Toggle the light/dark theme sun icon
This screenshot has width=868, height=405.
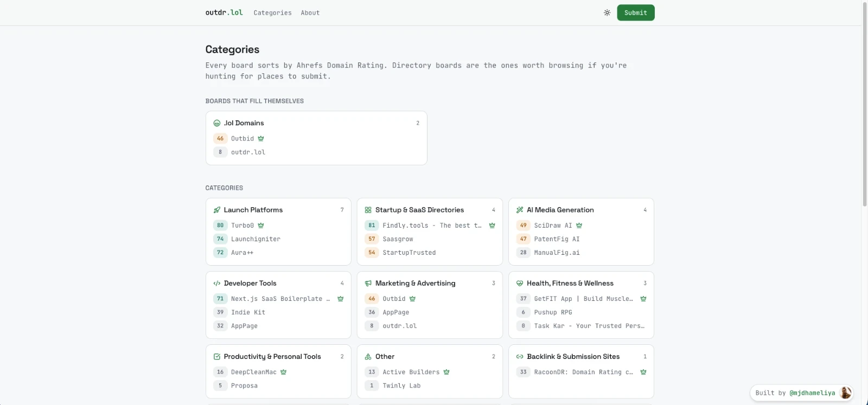point(607,12)
